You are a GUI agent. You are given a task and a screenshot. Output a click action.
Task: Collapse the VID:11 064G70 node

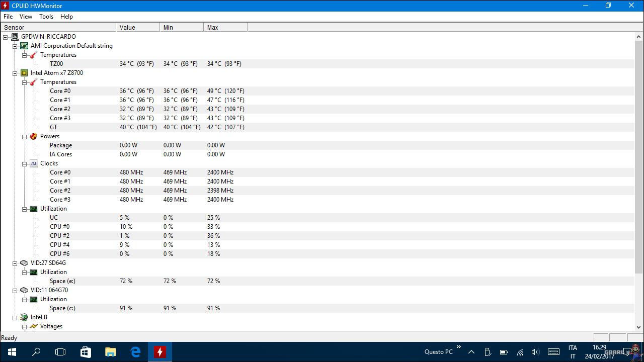15,290
